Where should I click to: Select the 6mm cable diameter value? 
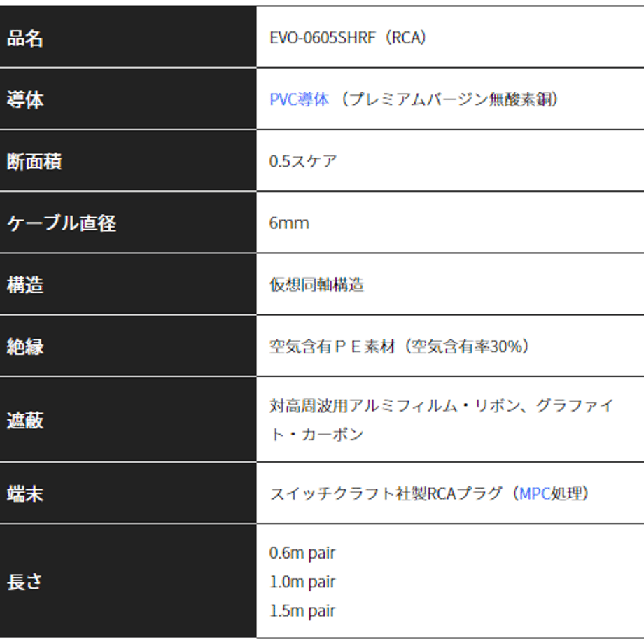289,223
